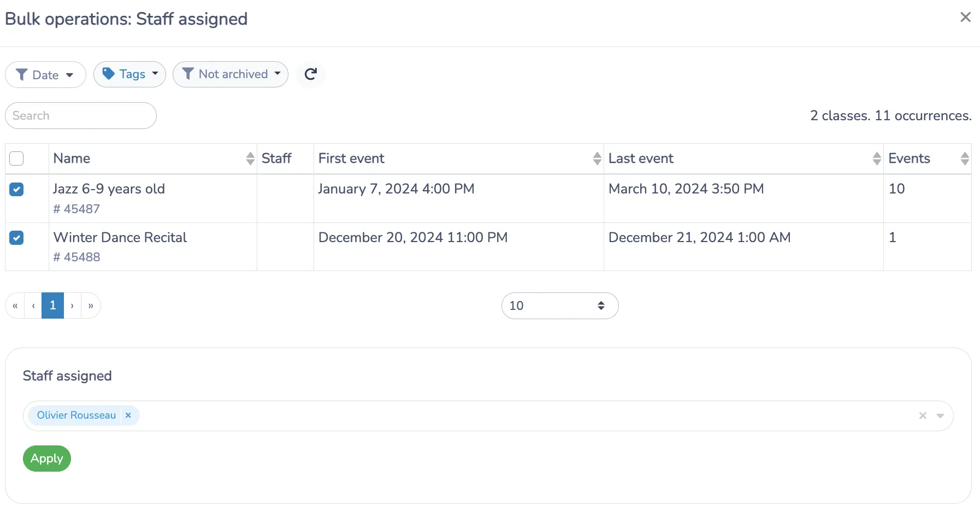980x517 pixels.
Task: Change rows per page from 10
Action: pyautogui.click(x=559, y=305)
